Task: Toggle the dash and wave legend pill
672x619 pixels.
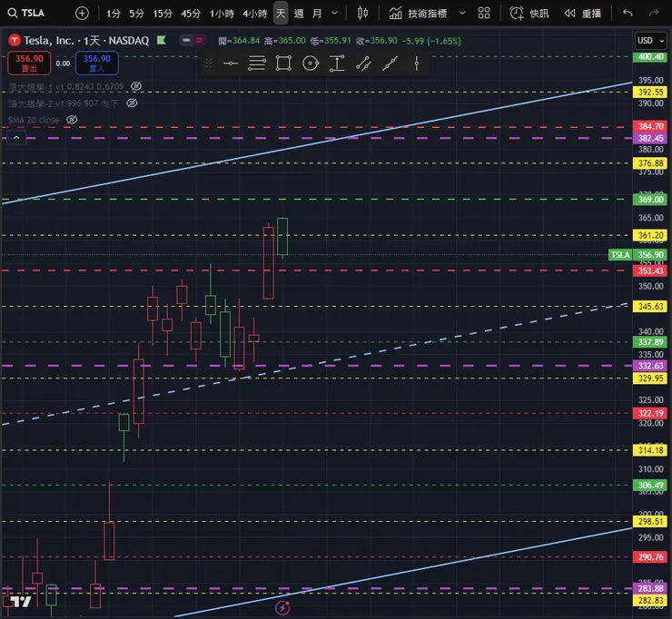Action: coord(193,40)
